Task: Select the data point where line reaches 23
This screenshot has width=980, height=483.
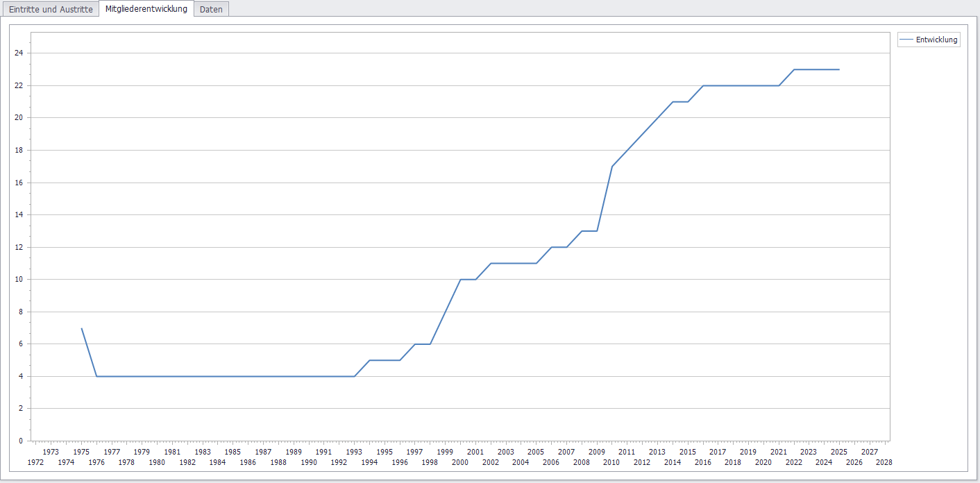Action: [794, 69]
